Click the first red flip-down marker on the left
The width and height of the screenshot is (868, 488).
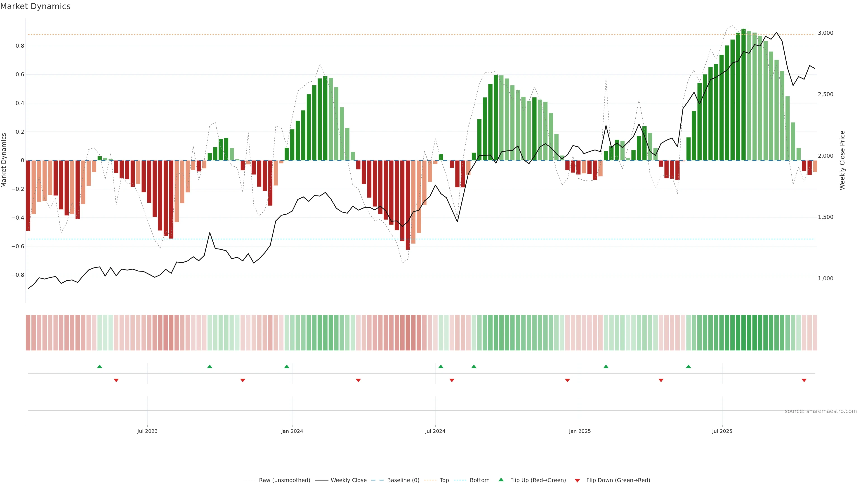coord(116,380)
